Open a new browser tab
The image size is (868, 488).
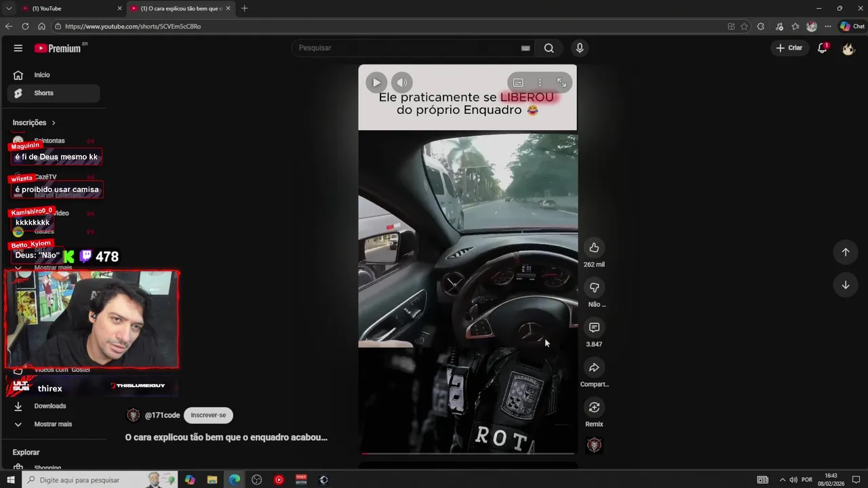pos(244,8)
